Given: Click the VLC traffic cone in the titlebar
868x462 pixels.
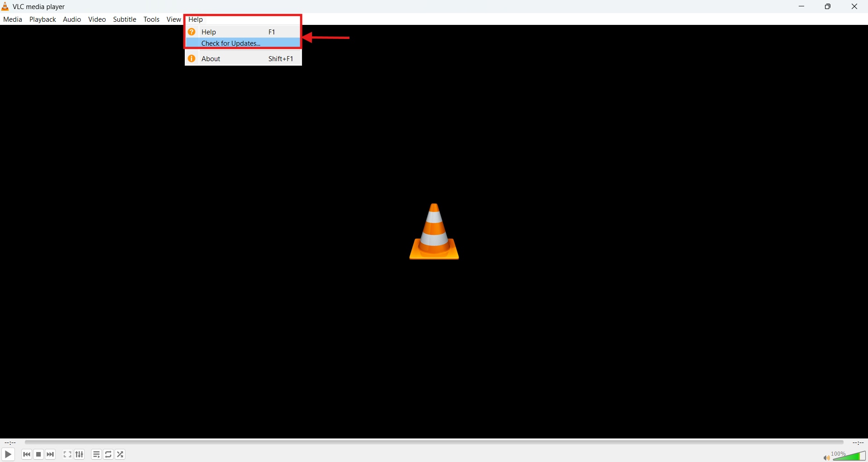Looking at the screenshot, I should pyautogui.click(x=5, y=6).
